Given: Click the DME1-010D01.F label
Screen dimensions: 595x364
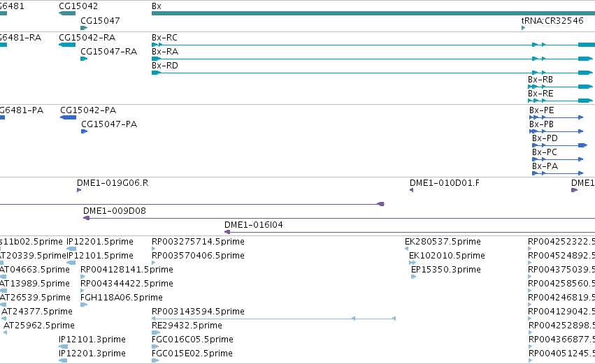Looking at the screenshot, I should (x=445, y=183).
